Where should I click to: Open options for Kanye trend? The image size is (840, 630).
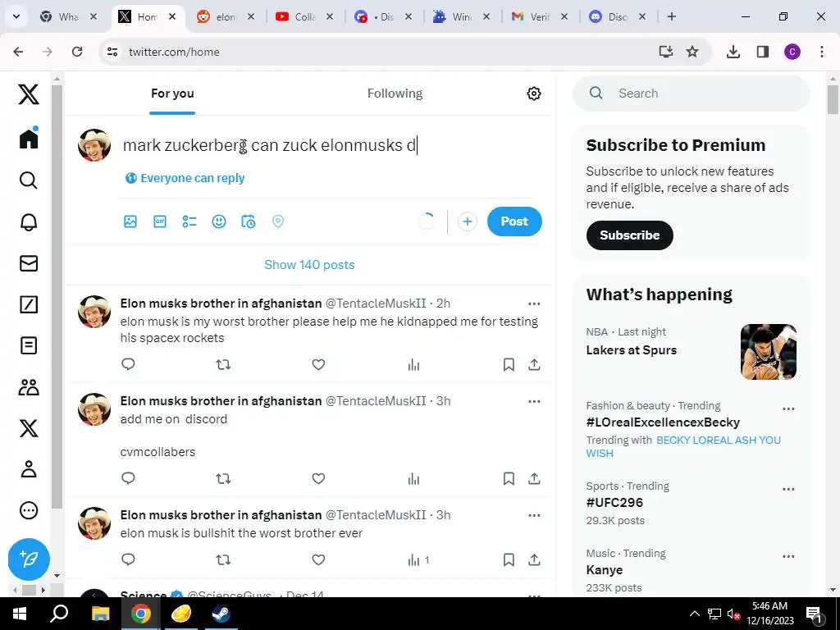[x=788, y=557]
